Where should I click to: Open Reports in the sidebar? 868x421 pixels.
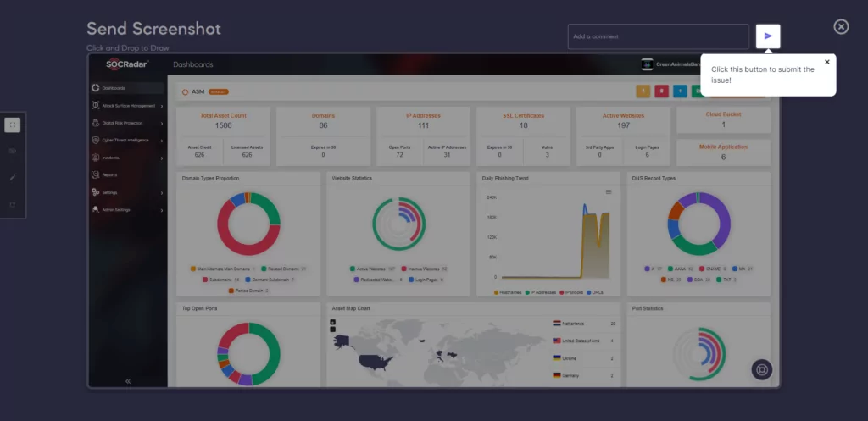[x=128, y=174]
